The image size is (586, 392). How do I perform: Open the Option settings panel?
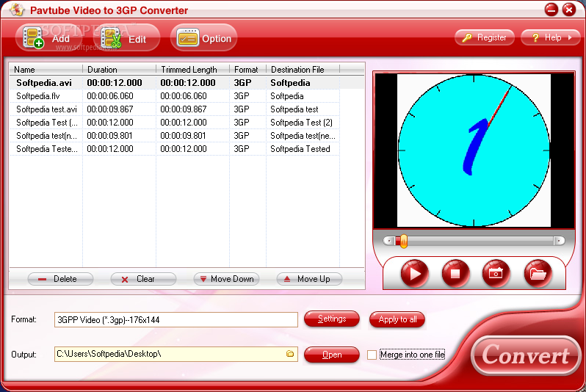(203, 38)
